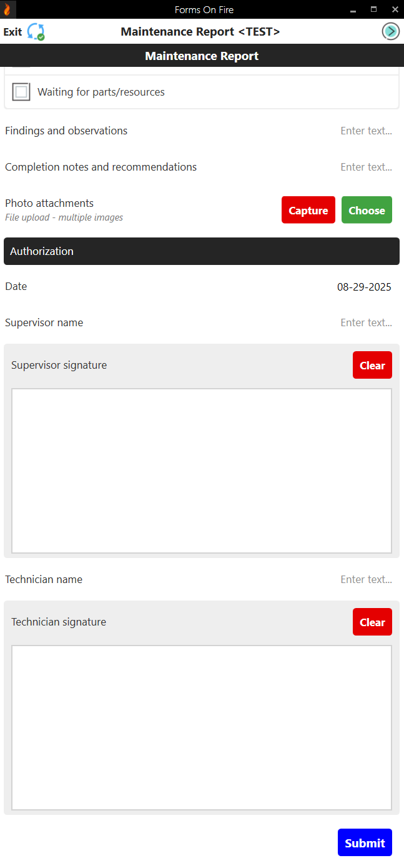Clear the Technician signature

click(372, 622)
